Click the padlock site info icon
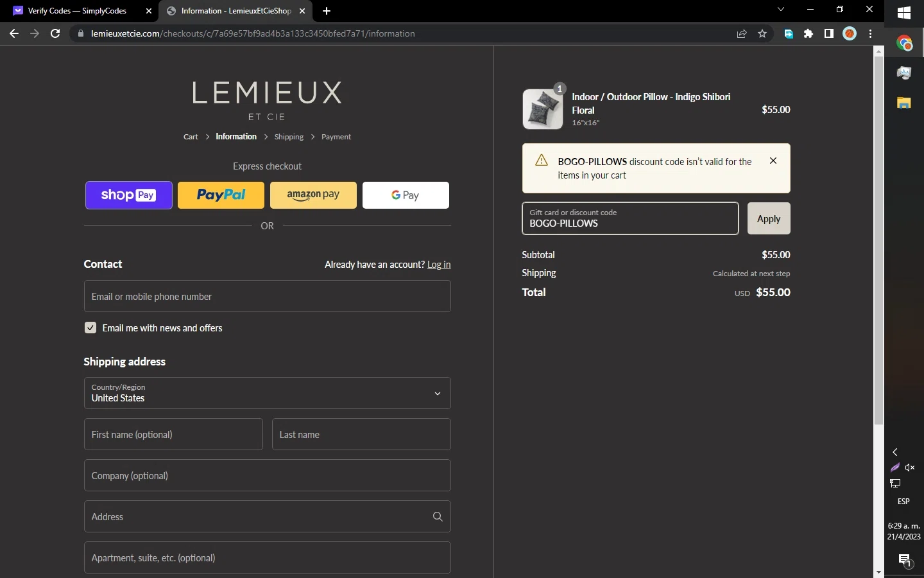This screenshot has height=578, width=924. pos(81,33)
